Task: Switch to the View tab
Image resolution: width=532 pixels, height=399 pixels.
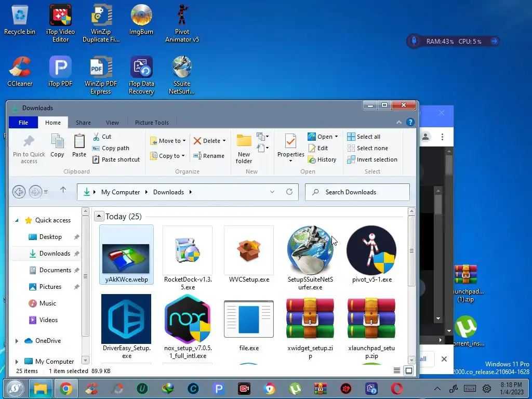Action: (x=112, y=123)
